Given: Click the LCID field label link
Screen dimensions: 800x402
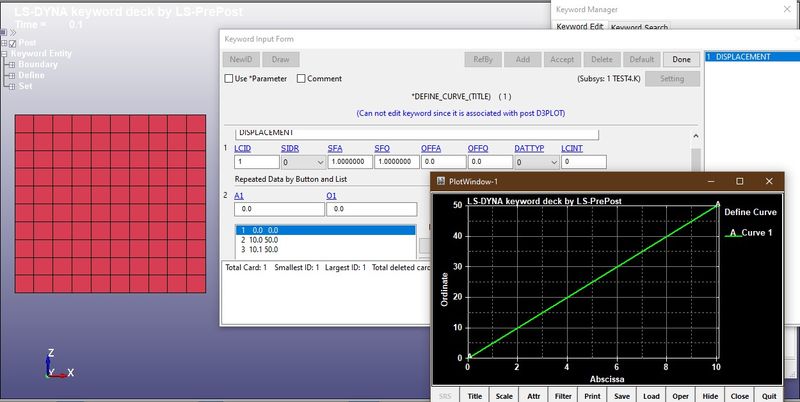Looking at the screenshot, I should click(242, 148).
